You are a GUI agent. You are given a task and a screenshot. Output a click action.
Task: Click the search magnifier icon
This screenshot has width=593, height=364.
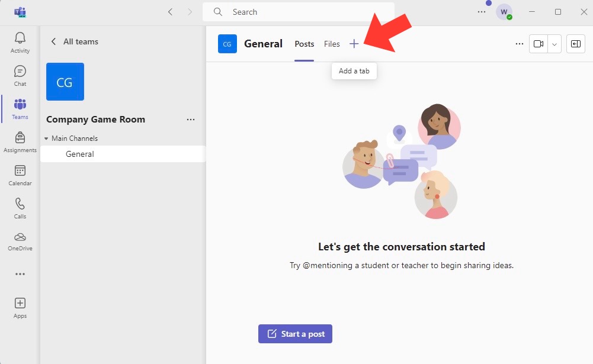pyautogui.click(x=218, y=12)
